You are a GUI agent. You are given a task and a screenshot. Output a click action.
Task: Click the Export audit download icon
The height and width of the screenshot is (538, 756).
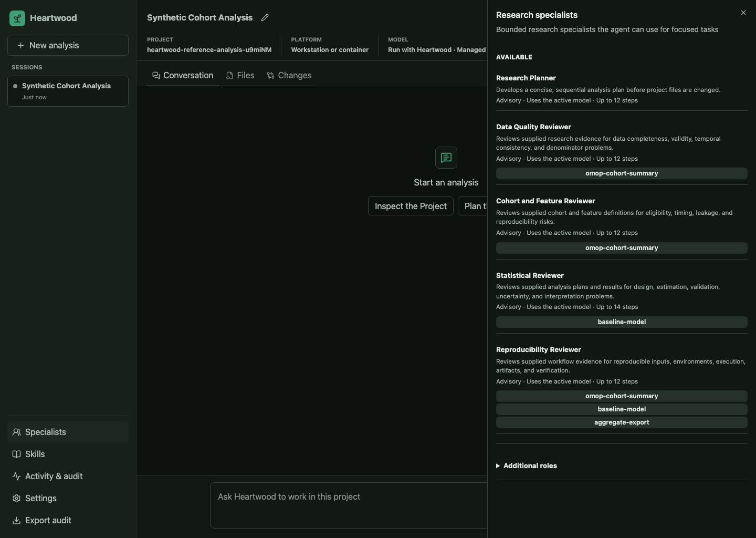(16, 520)
